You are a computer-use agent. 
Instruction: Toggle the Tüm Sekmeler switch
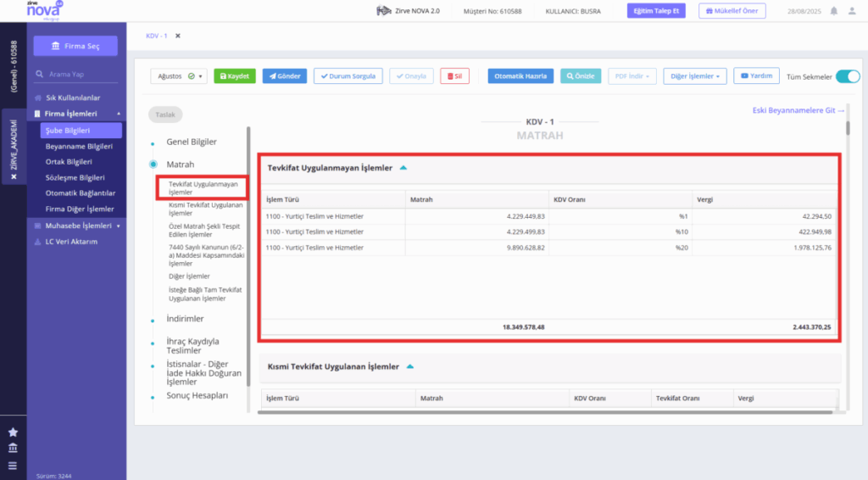click(x=848, y=76)
